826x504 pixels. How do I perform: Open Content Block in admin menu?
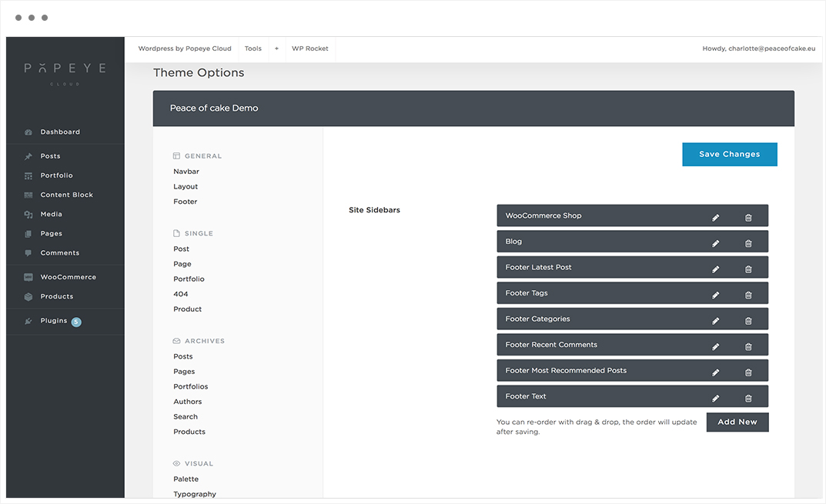point(66,195)
